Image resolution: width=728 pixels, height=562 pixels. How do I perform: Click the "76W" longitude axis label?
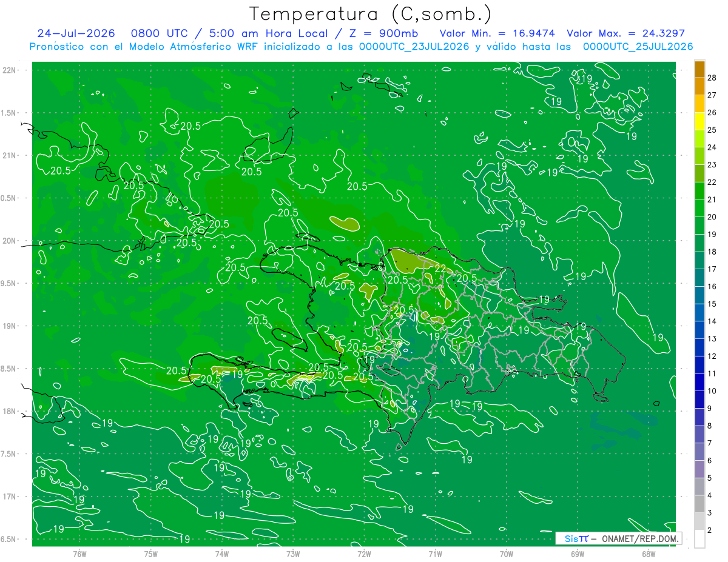[79, 554]
